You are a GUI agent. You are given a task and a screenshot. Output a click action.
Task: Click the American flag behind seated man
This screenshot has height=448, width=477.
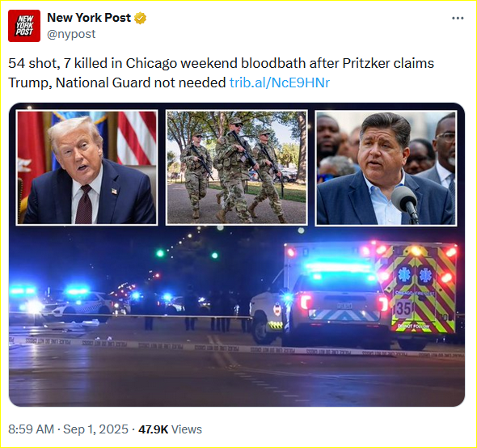(x=137, y=137)
